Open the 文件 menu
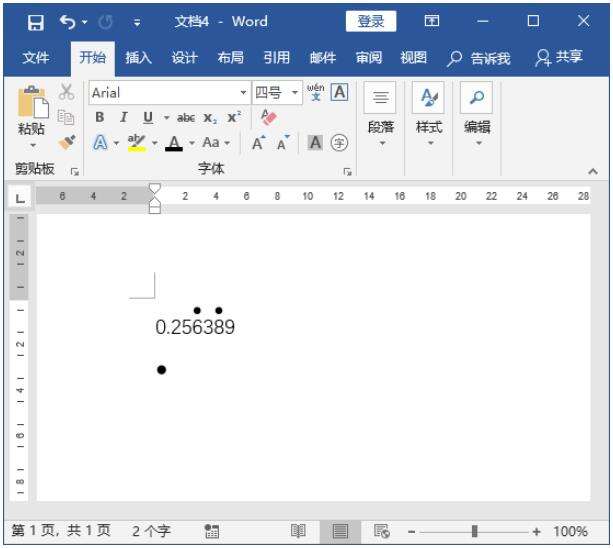The width and height of the screenshot is (613, 548). [38, 58]
